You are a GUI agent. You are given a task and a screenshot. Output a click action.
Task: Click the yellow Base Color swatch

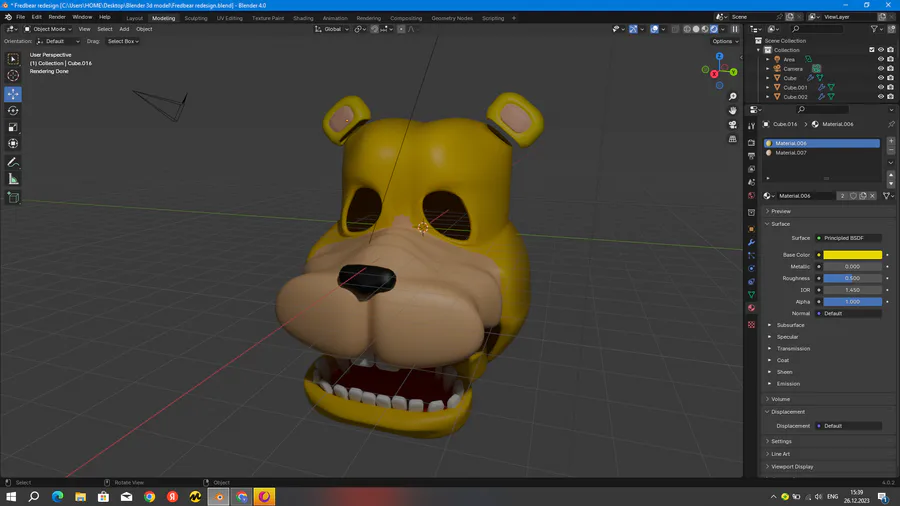pyautogui.click(x=852, y=255)
